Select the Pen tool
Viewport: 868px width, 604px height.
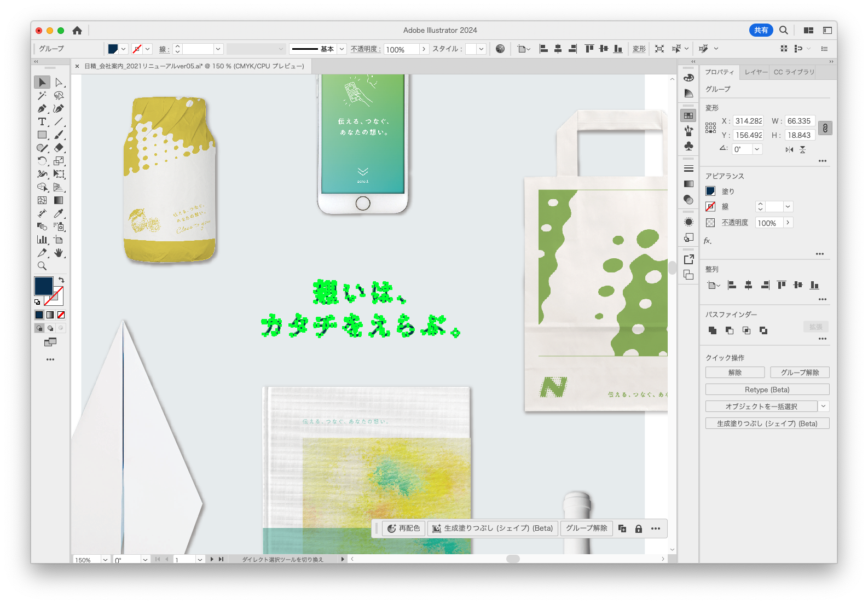(42, 108)
